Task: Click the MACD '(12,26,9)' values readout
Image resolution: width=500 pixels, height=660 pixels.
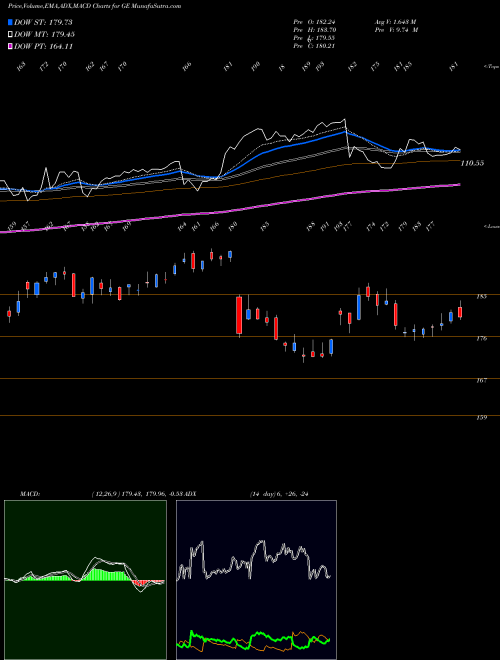Action: 136,494
